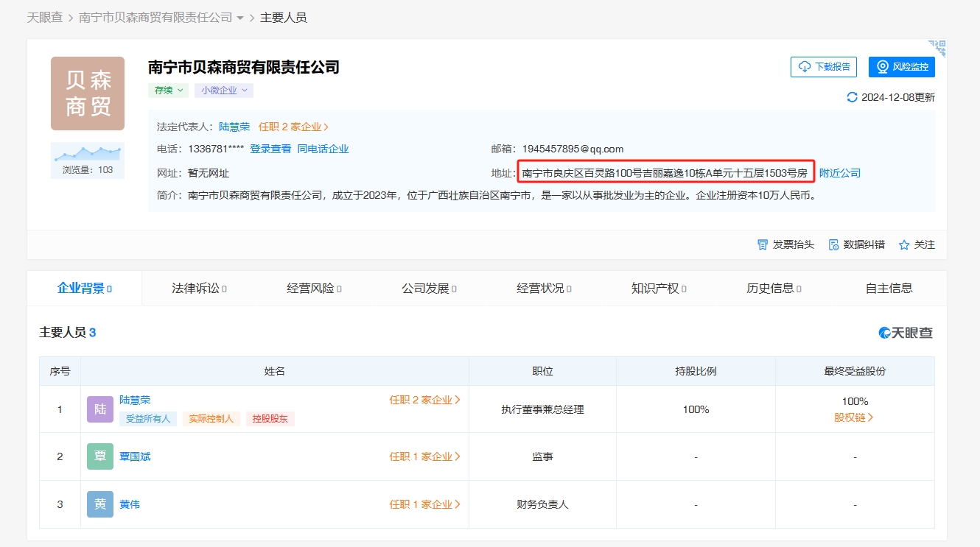Switch to the 知识产权 tab
The width and height of the screenshot is (980, 547).
pyautogui.click(x=657, y=288)
